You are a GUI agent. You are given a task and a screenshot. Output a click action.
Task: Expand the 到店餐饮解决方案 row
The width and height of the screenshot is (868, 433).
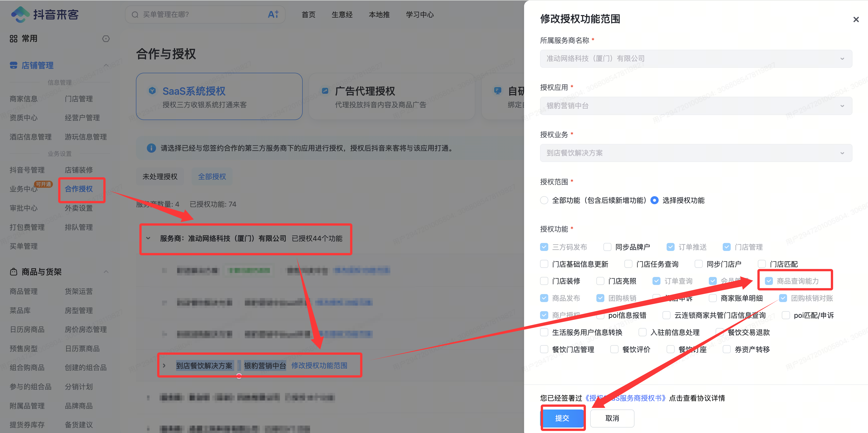(x=164, y=366)
